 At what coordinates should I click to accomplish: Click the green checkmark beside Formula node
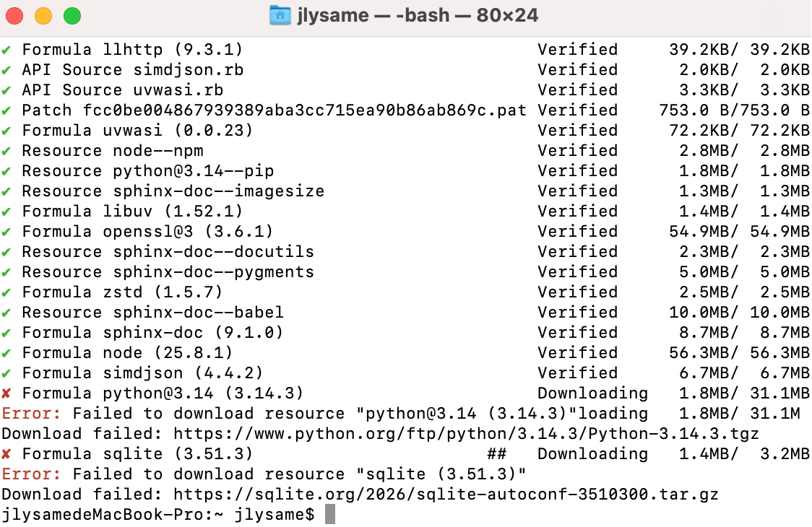point(7,353)
